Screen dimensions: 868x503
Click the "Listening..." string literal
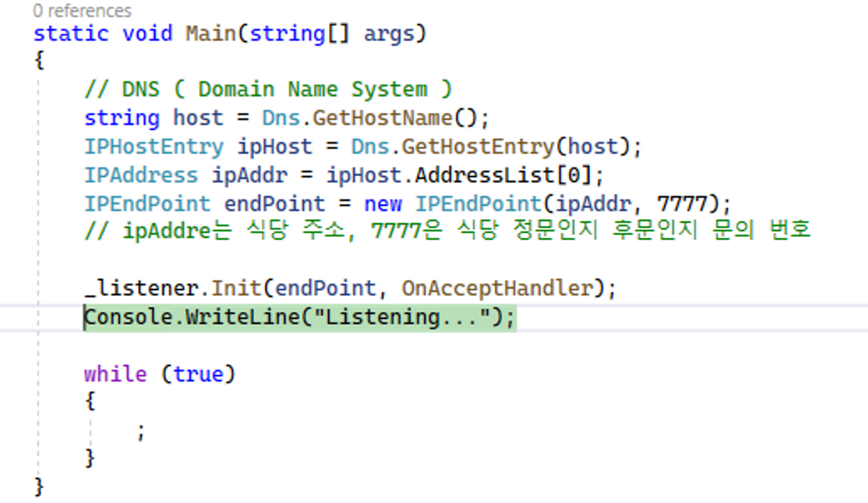(x=401, y=317)
